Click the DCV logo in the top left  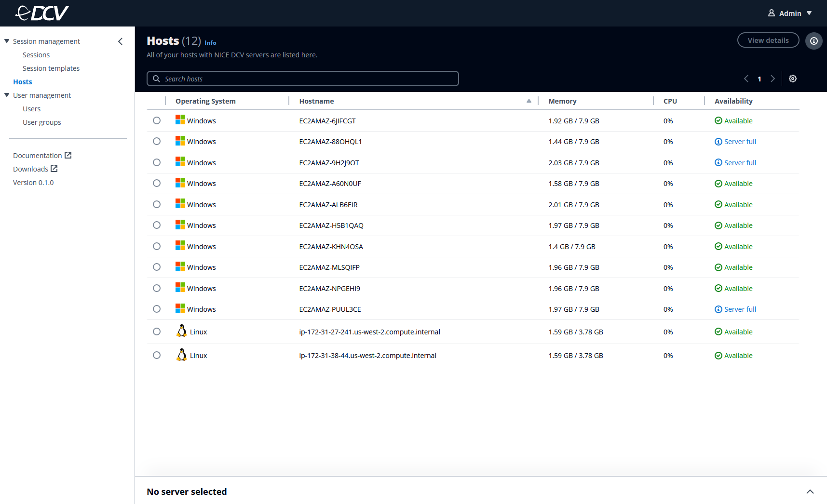coord(41,13)
